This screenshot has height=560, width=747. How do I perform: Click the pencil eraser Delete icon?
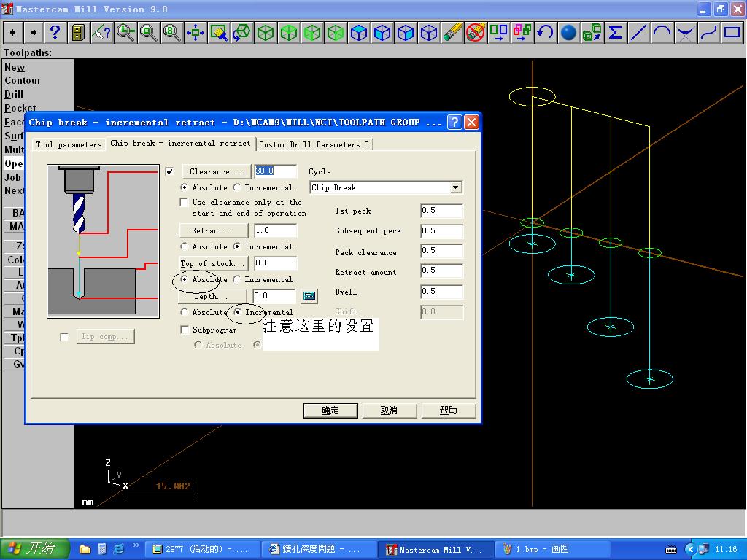pos(452,32)
